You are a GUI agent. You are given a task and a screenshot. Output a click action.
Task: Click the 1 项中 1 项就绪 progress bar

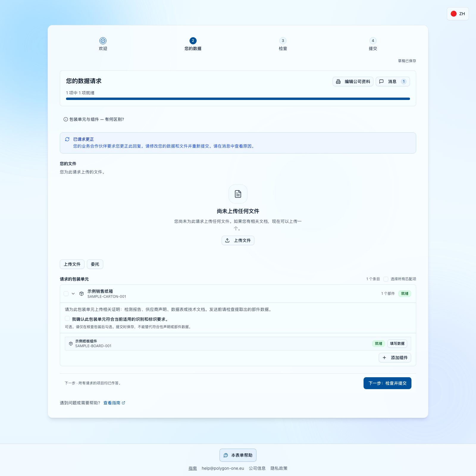click(x=238, y=99)
